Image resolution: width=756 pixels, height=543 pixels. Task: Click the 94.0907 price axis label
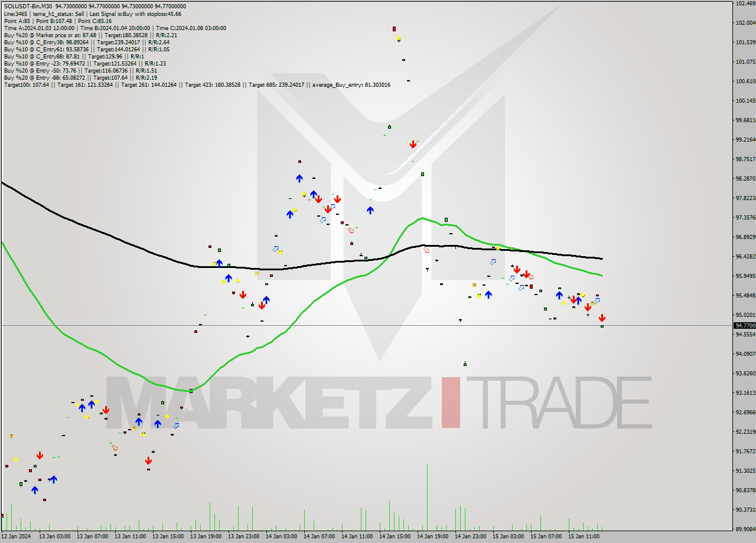(x=745, y=354)
